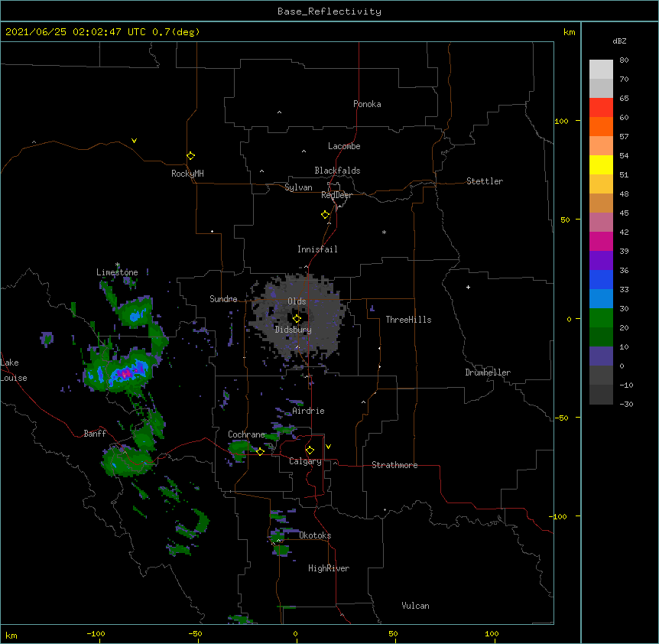Click the green echo cell near Banff
This screenshot has height=644, width=659.
tap(126, 461)
